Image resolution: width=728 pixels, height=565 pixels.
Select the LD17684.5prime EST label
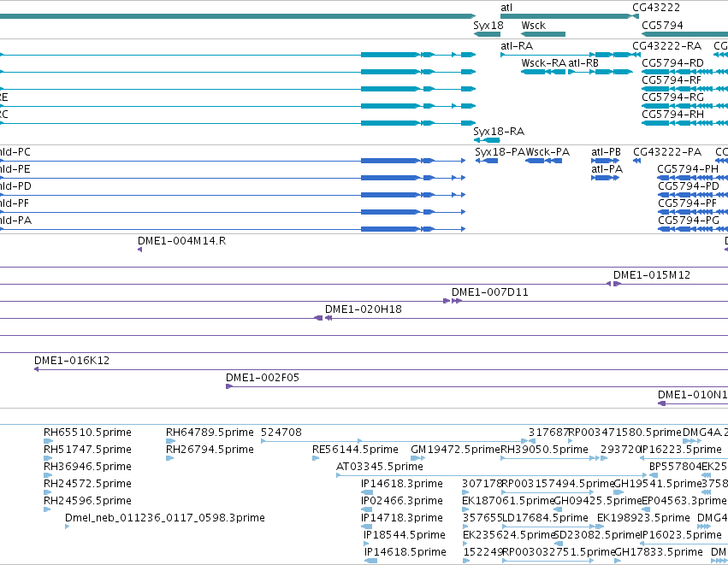tap(546, 518)
